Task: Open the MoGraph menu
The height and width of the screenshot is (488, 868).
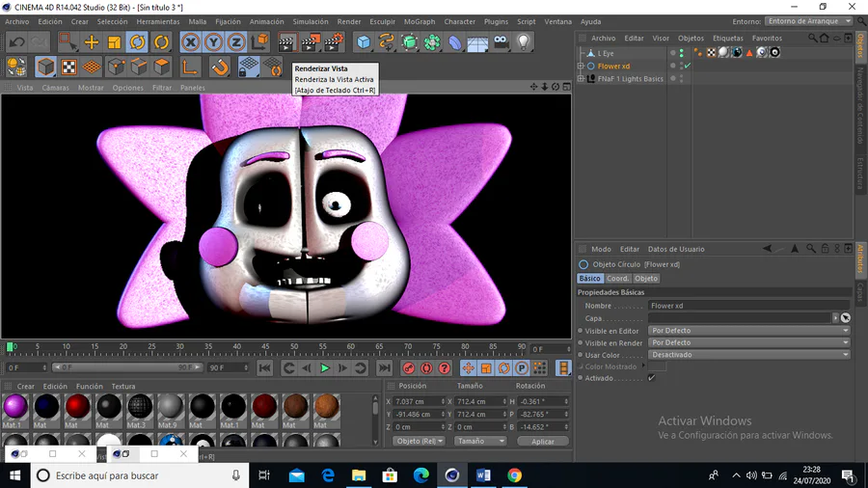Action: [419, 21]
